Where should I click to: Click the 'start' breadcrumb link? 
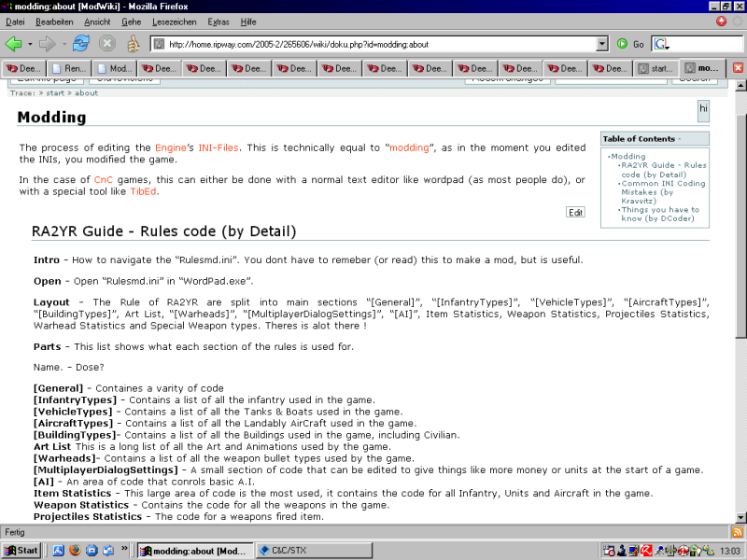pyautogui.click(x=55, y=93)
